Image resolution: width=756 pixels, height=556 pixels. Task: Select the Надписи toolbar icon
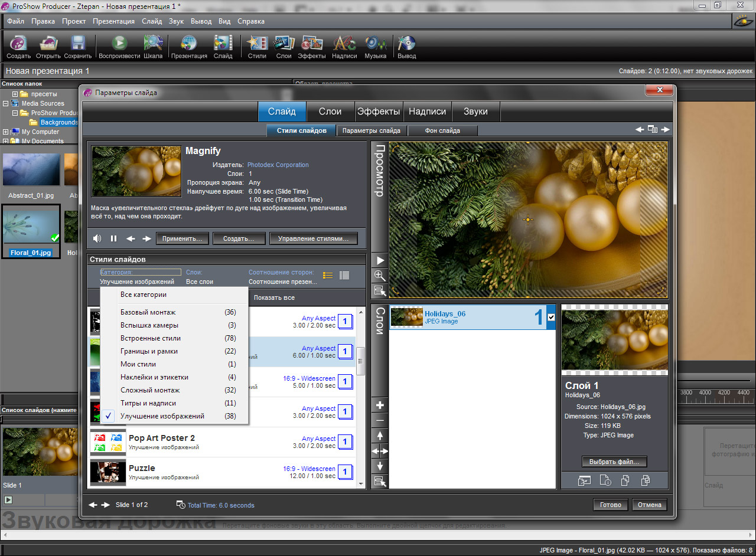344,46
